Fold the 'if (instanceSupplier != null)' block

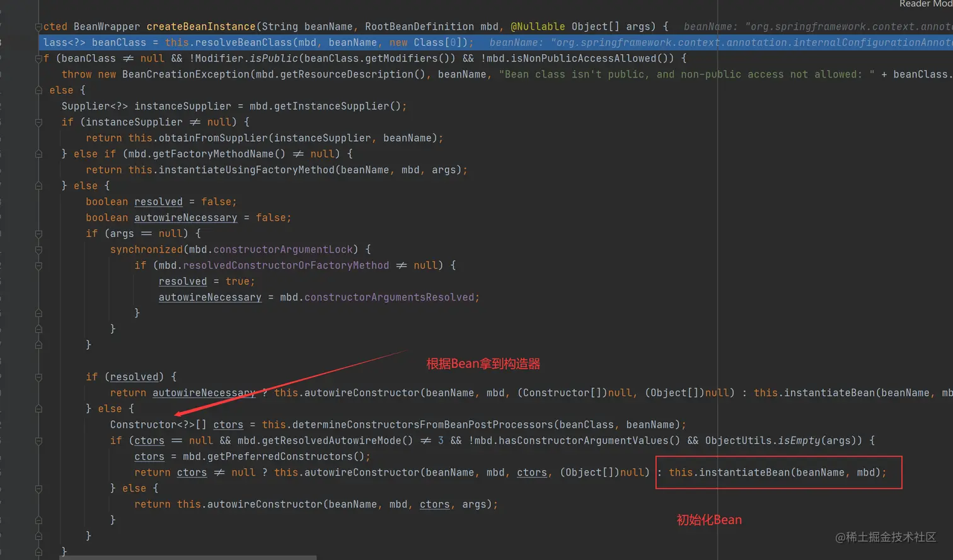38,122
